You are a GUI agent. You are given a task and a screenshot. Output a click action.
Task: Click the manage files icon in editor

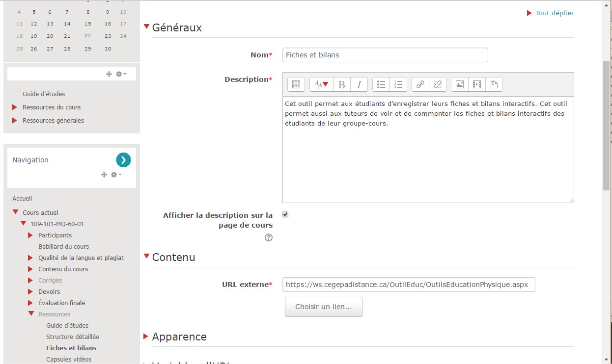pos(494,84)
